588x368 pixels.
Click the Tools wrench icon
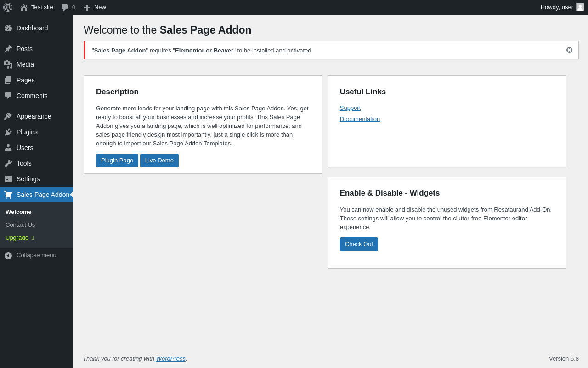(x=8, y=163)
